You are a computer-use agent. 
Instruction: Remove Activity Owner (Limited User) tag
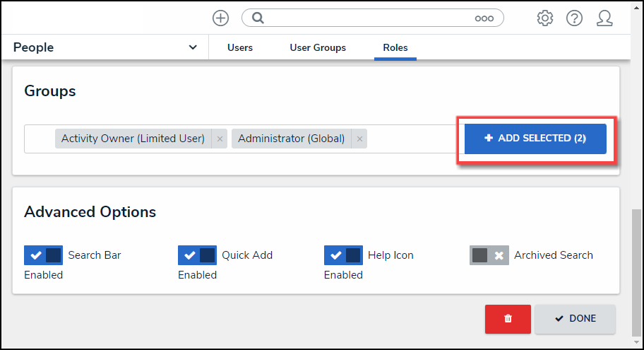pos(220,139)
